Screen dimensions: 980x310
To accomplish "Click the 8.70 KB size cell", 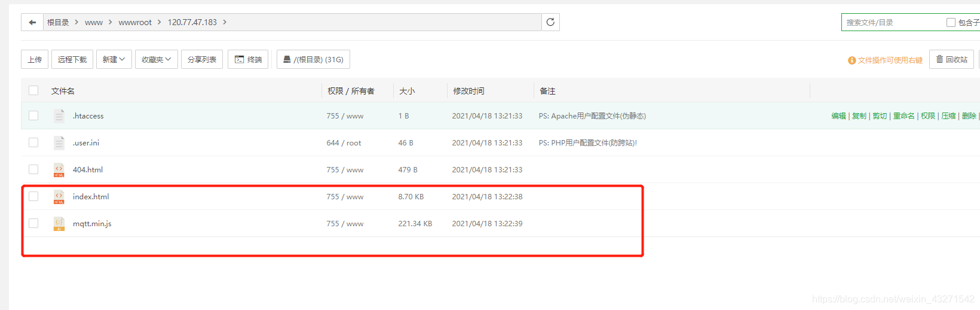I will pos(411,196).
